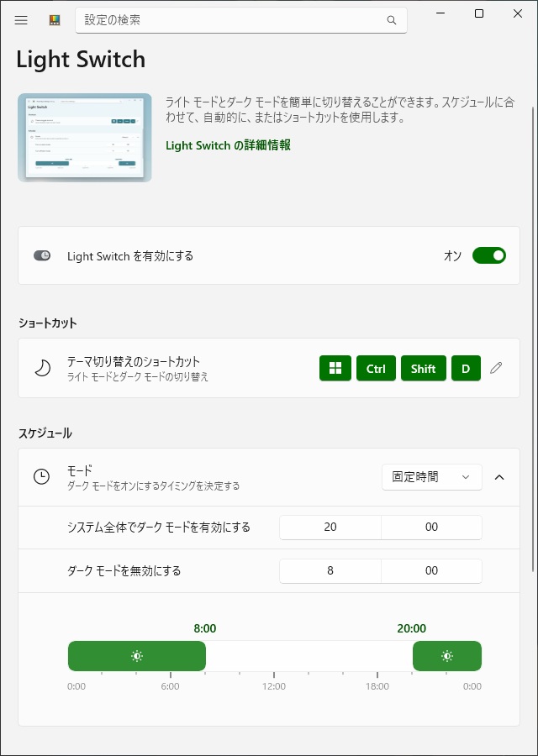Screen dimensions: 538x756
Task: Click the pencil icon to edit shortcut
Action: pos(496,368)
